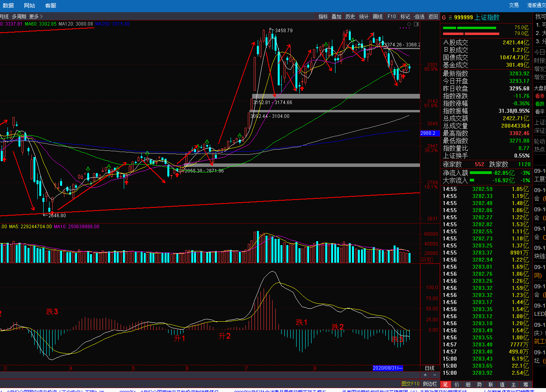Select the 价 price tab
This screenshot has width=546, height=392.
pyautogui.click(x=456, y=385)
